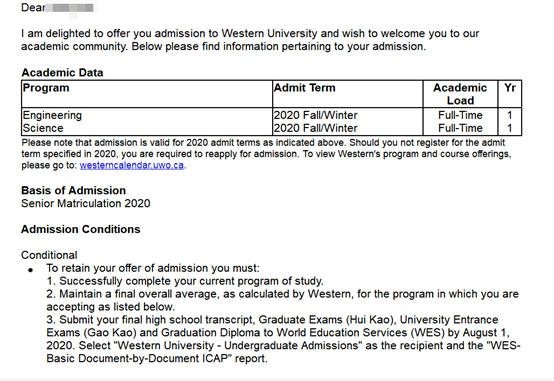Click Full-Time load in Engineering row
The height and width of the screenshot is (381, 554).
pos(460,115)
